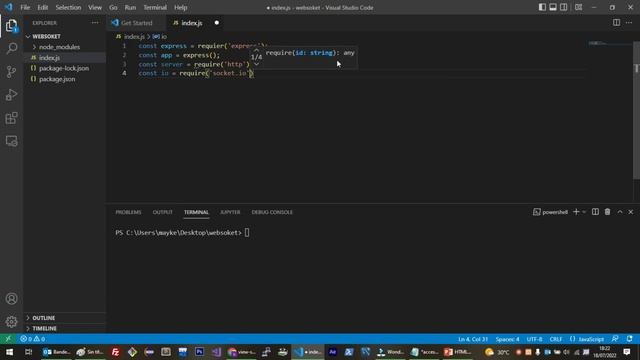The height and width of the screenshot is (360, 640).
Task: Open the Edit menu
Action: click(43, 7)
